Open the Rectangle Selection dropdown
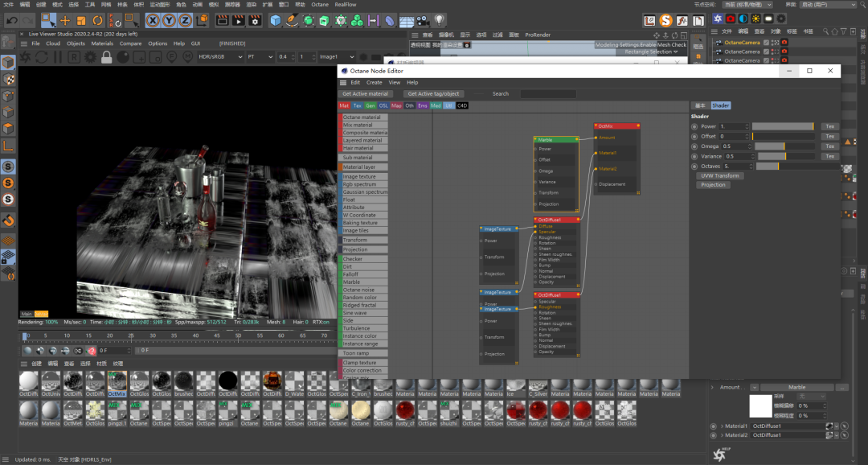 (x=651, y=51)
